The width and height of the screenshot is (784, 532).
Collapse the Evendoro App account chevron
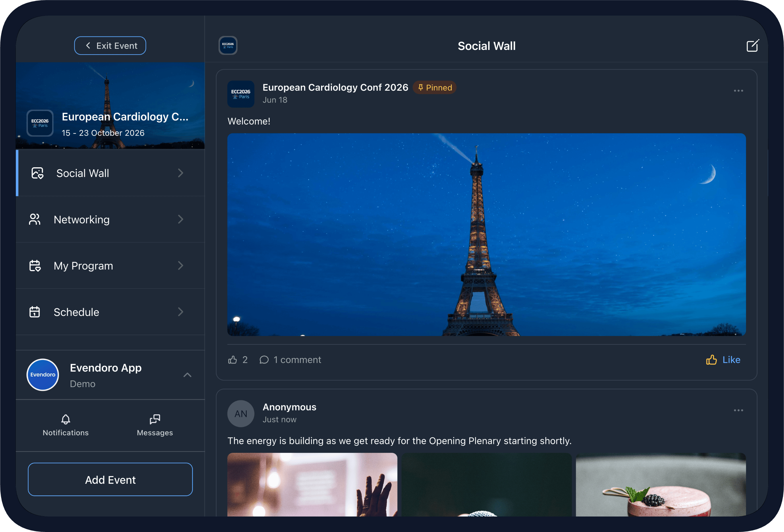(x=188, y=375)
